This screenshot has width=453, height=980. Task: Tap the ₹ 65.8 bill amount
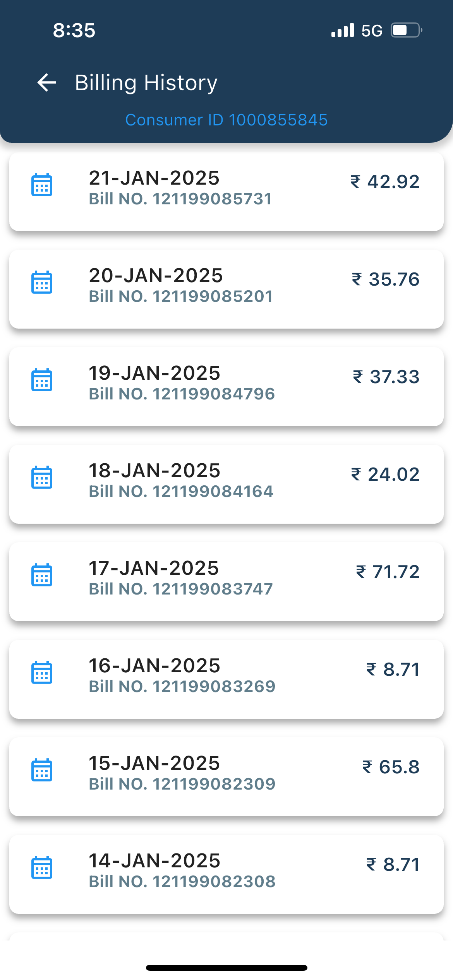[391, 767]
